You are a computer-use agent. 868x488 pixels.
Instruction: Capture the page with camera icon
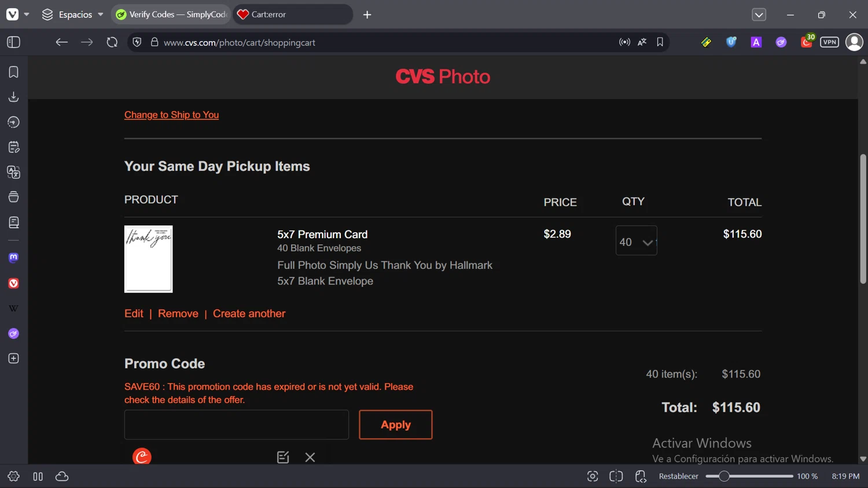(593, 476)
